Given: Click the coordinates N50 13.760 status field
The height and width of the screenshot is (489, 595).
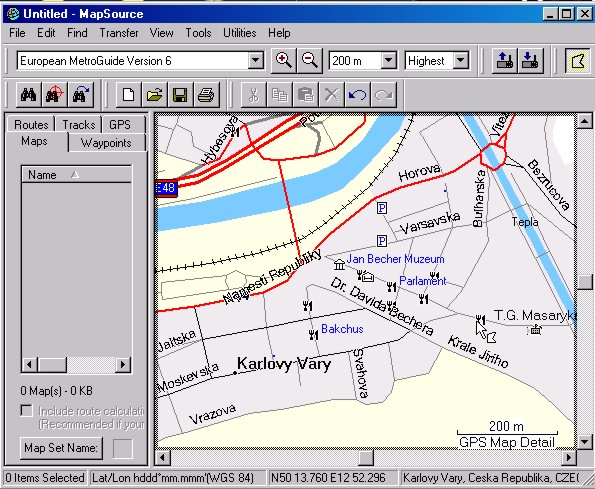Looking at the screenshot, I should click(x=332, y=478).
